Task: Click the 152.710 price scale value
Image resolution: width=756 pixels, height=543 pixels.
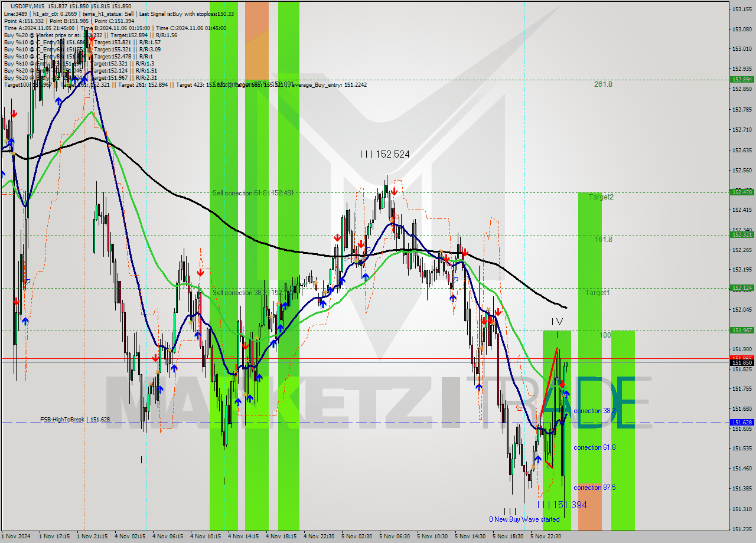Action: point(742,130)
